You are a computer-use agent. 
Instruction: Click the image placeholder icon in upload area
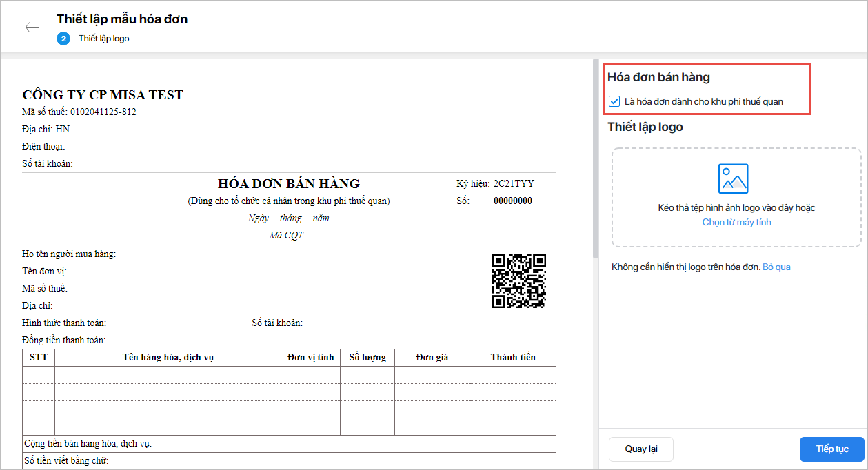pos(733,178)
